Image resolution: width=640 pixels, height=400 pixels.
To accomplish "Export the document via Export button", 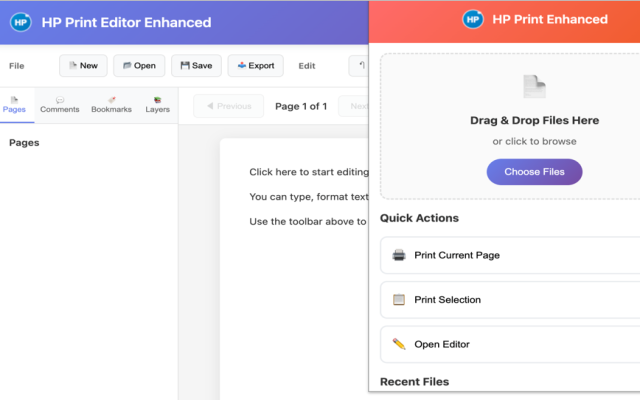I will 256,66.
